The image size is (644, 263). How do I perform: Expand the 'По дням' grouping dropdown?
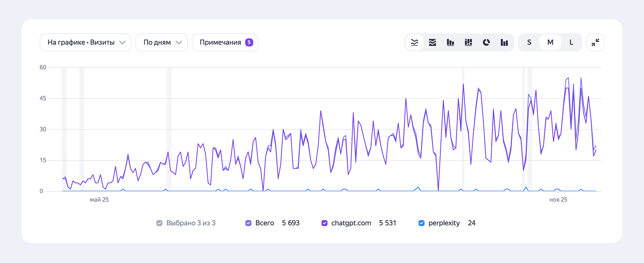(162, 42)
